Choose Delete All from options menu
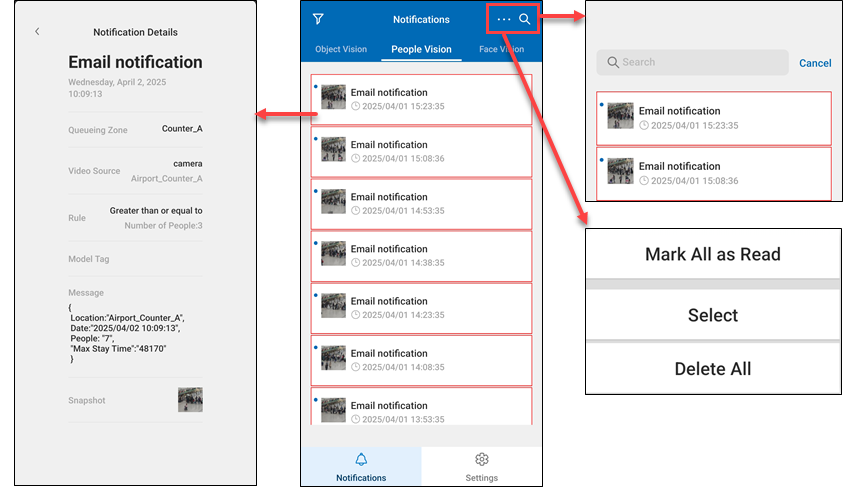This screenshot has width=855, height=487. click(712, 369)
